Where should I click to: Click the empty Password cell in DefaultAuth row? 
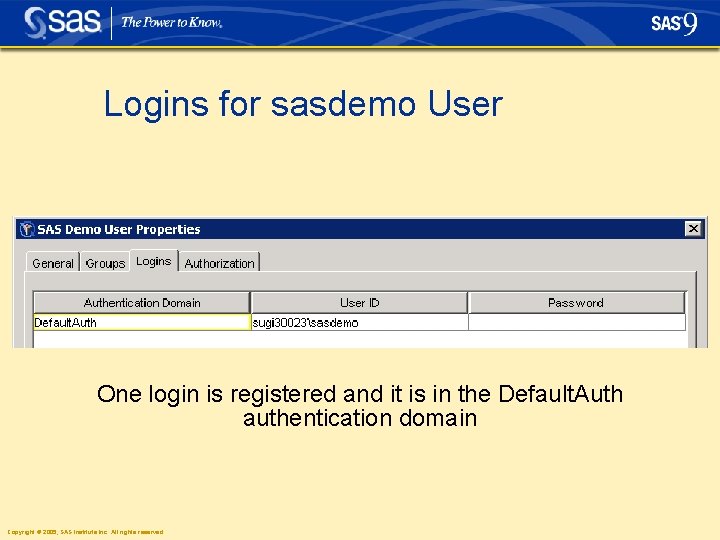pyautogui.click(x=577, y=322)
